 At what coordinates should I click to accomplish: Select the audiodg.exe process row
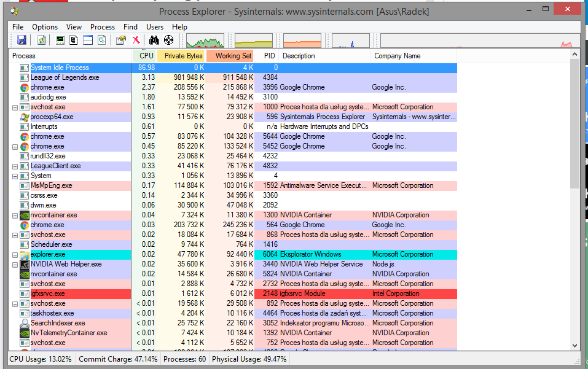coord(233,98)
